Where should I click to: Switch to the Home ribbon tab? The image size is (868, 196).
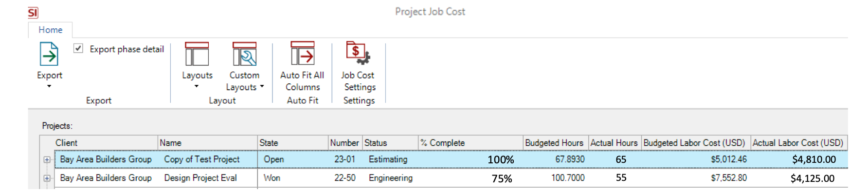tap(51, 30)
